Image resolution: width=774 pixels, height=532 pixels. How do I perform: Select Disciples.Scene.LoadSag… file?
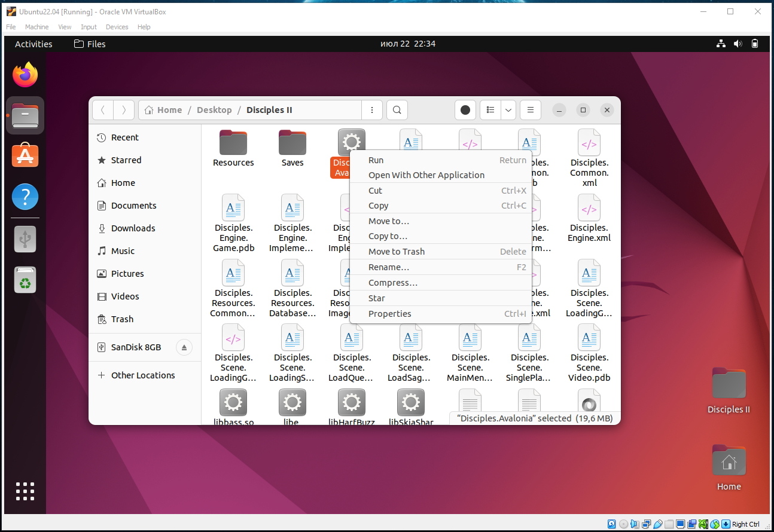click(411, 353)
